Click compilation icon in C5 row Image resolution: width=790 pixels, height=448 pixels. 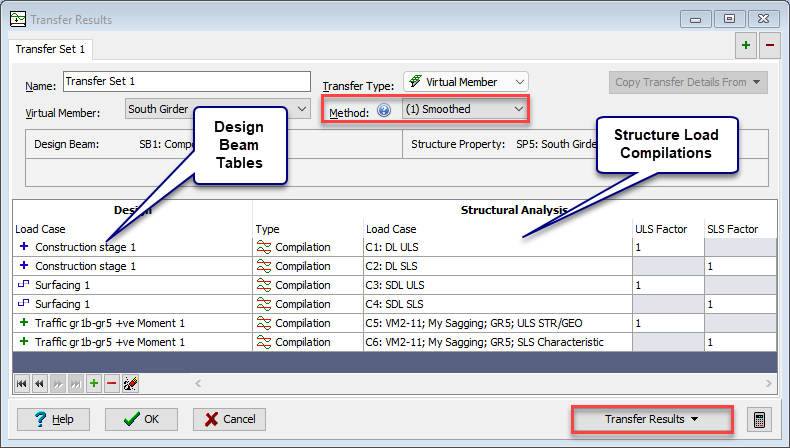point(264,323)
